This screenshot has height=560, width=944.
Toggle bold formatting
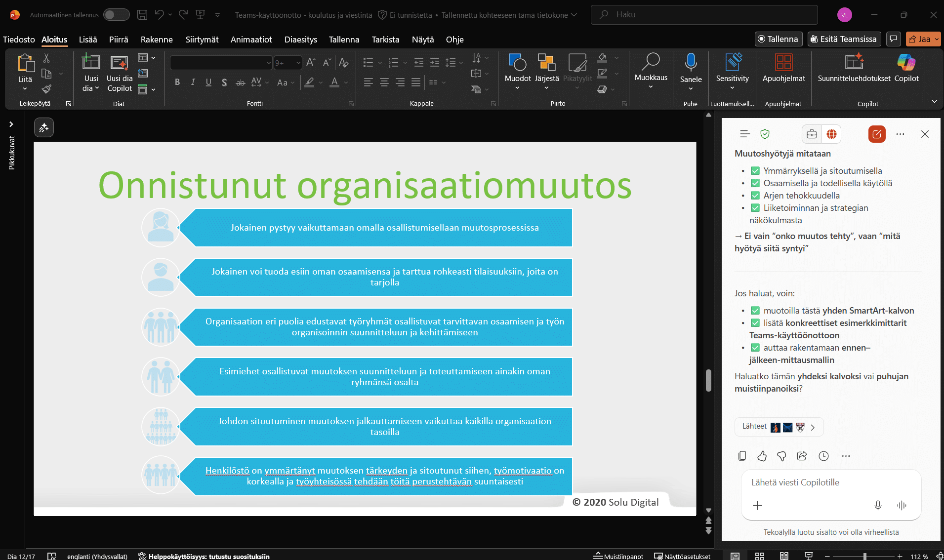(177, 82)
